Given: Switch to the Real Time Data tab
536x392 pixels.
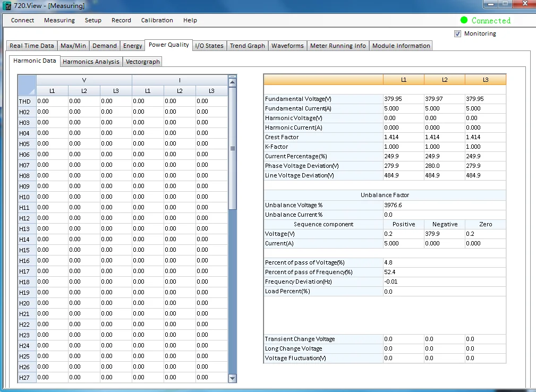Looking at the screenshot, I should (32, 46).
